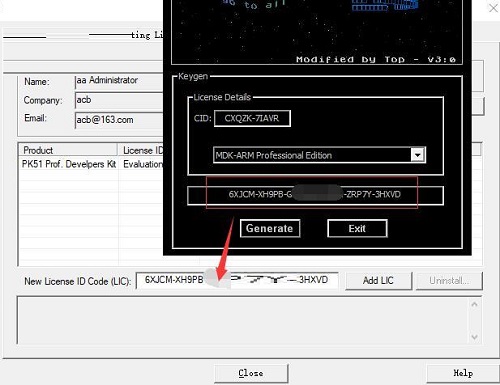Click the Add LIC button
Image resolution: width=500 pixels, height=385 pixels.
point(378,281)
